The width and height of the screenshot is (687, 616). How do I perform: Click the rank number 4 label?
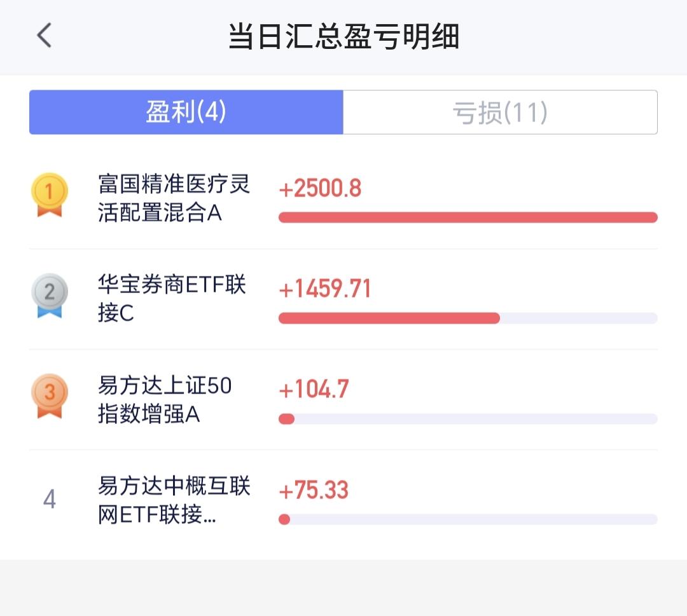click(50, 499)
